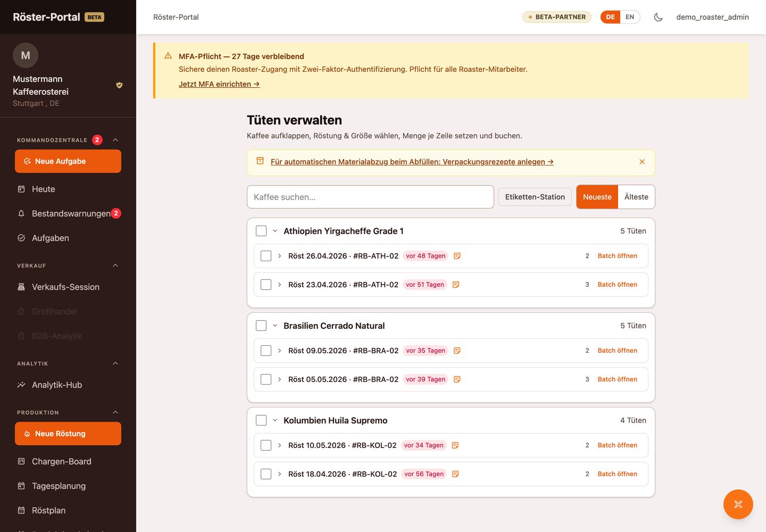Collapse the Produktion sidebar section

coord(115,412)
